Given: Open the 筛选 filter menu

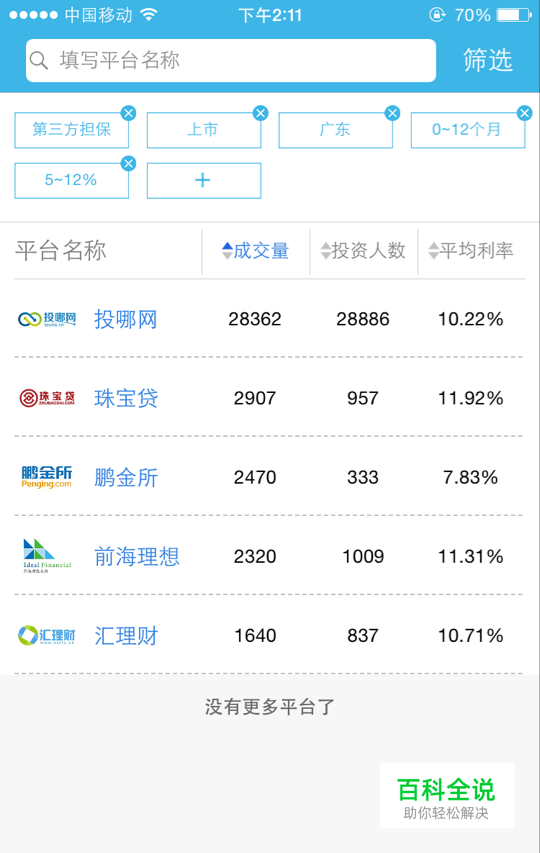Looking at the screenshot, I should point(488,60).
